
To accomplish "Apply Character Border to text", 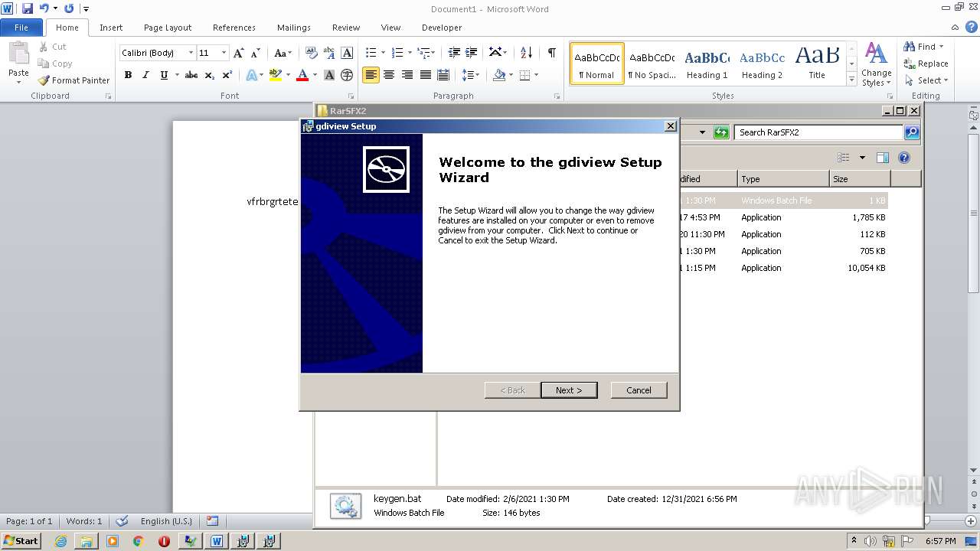I will click(347, 53).
